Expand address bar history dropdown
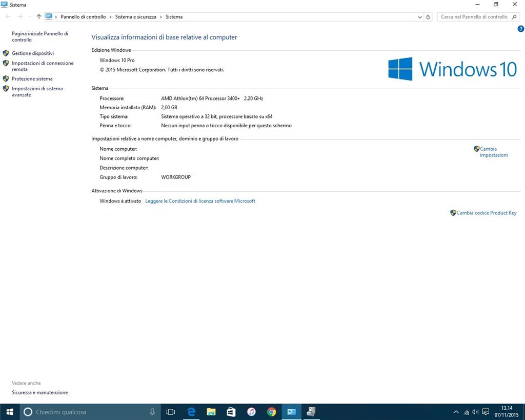Screen dimensions: 525x420 coord(420,17)
